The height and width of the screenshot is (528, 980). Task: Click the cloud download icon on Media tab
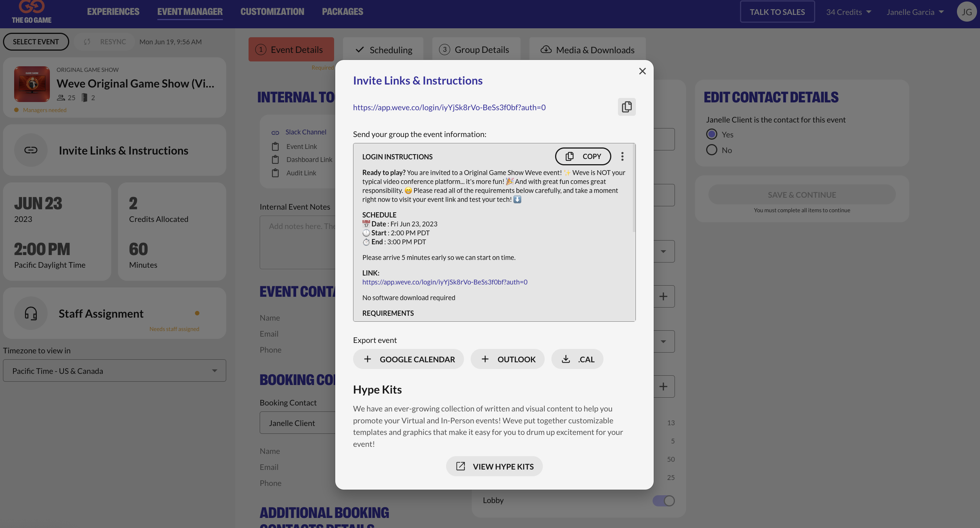[546, 50]
